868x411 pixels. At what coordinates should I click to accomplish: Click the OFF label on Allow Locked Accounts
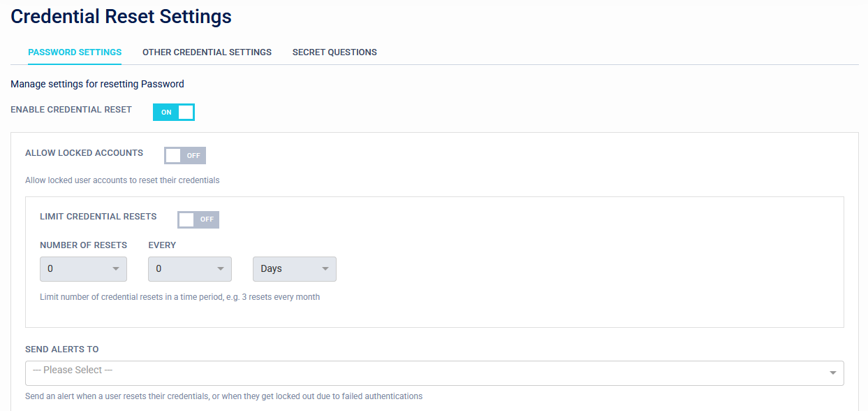click(x=193, y=155)
